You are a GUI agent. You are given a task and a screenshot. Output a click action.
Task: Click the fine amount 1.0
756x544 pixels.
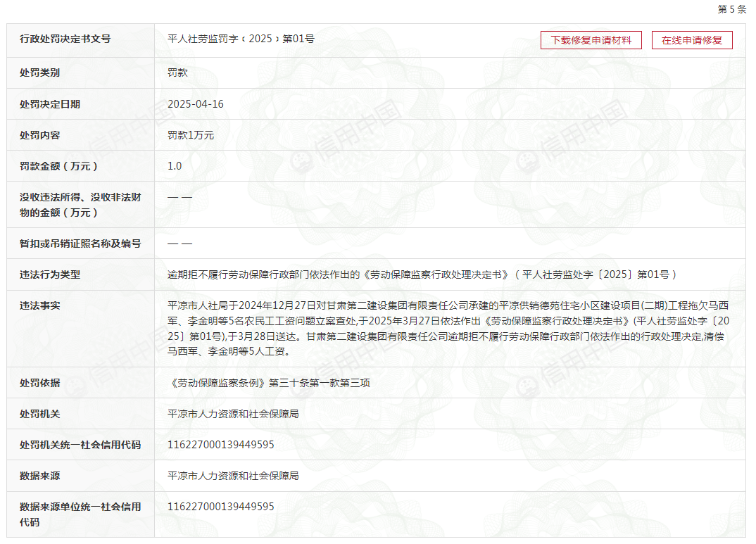click(175, 166)
